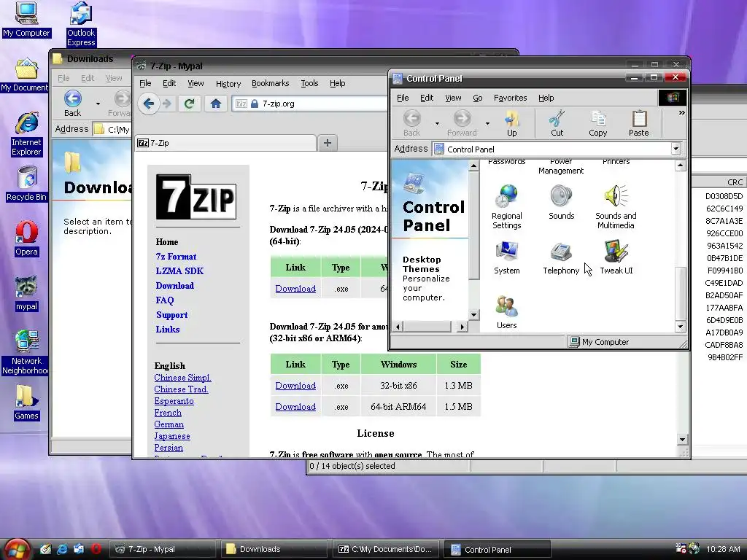Image resolution: width=747 pixels, height=560 pixels.
Task: Open the FAQ sidebar link
Action: tap(164, 300)
